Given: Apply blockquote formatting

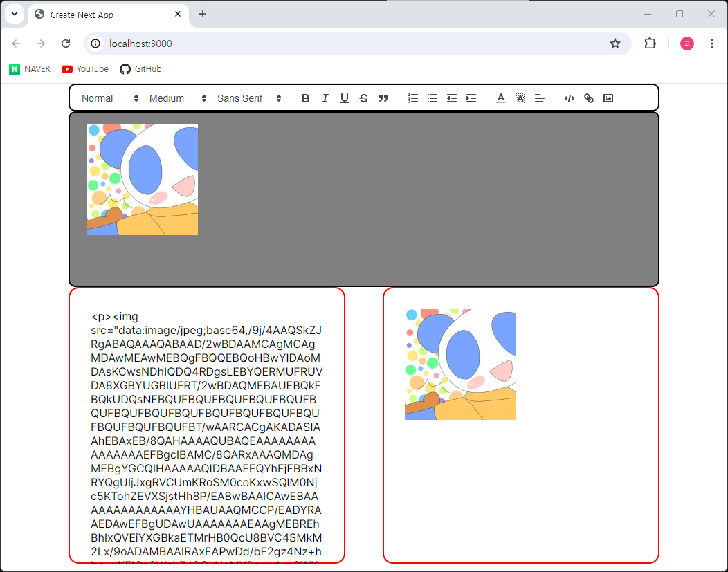Looking at the screenshot, I should pyautogui.click(x=383, y=98).
